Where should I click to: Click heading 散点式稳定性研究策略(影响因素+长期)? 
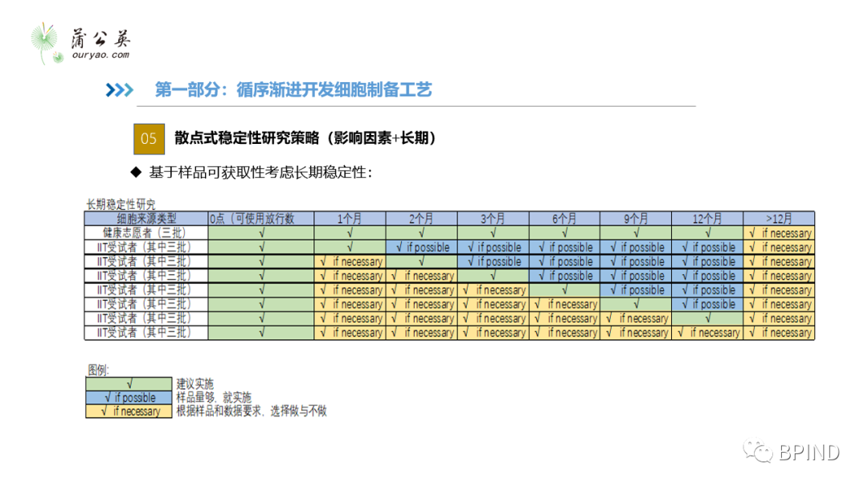click(305, 137)
